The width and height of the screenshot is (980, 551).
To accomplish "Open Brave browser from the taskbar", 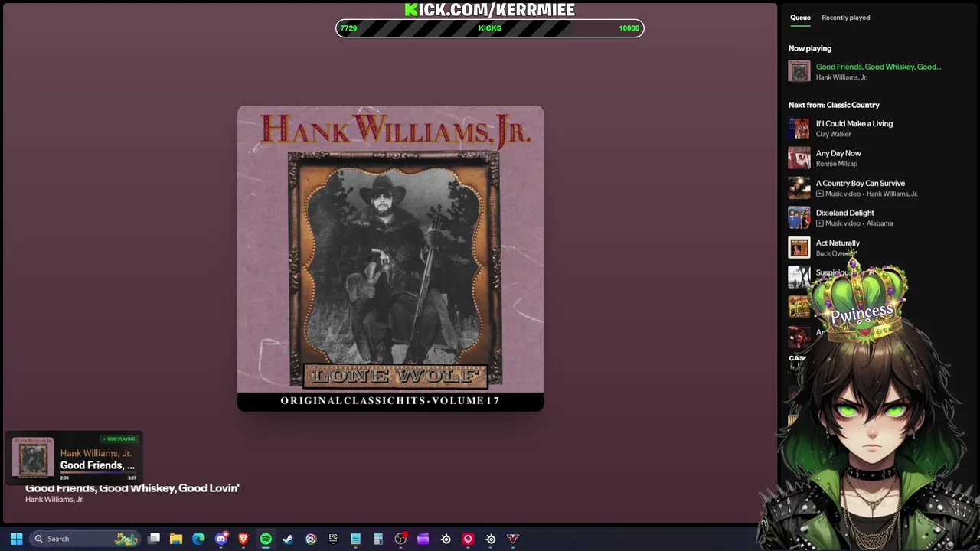I will [243, 539].
